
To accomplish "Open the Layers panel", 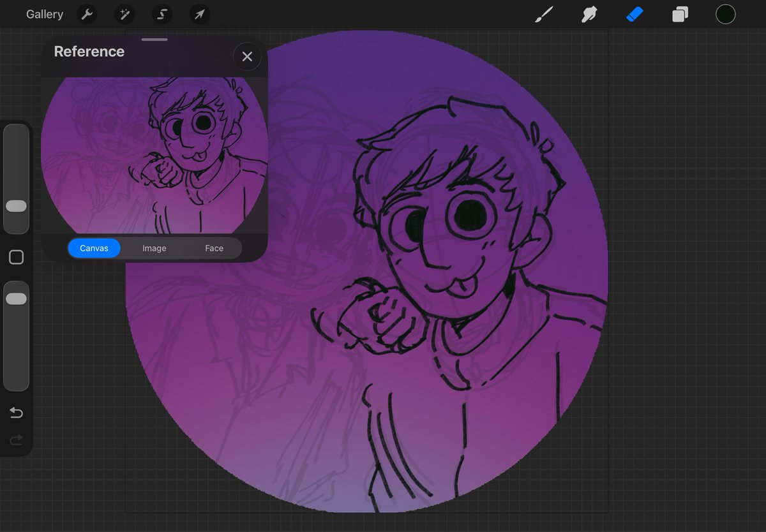I will click(679, 14).
